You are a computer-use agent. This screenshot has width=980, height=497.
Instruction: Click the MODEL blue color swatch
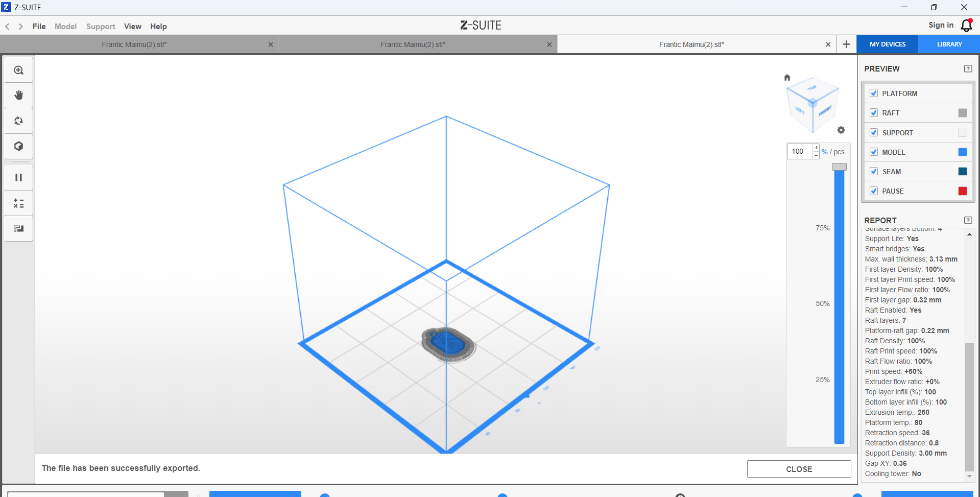coord(963,152)
